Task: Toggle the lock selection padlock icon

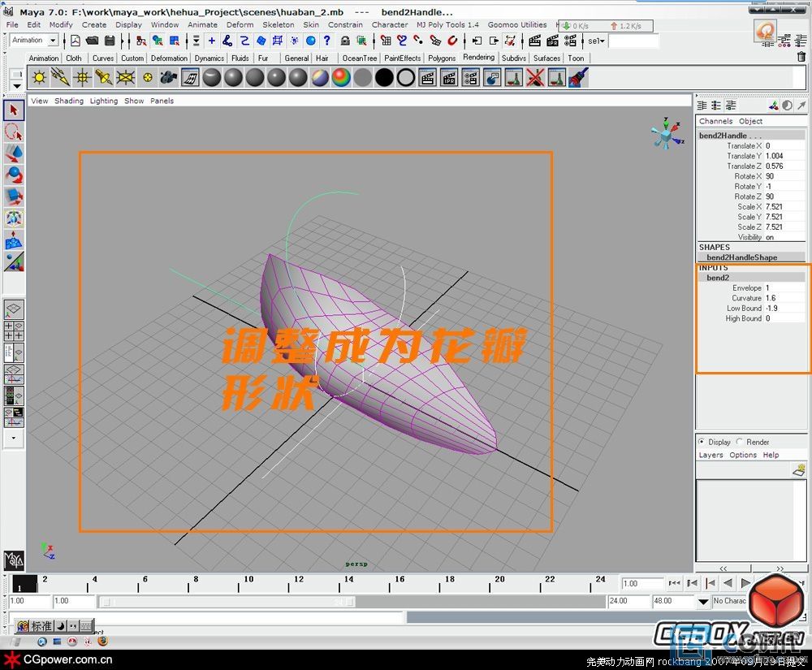Action: [345, 41]
